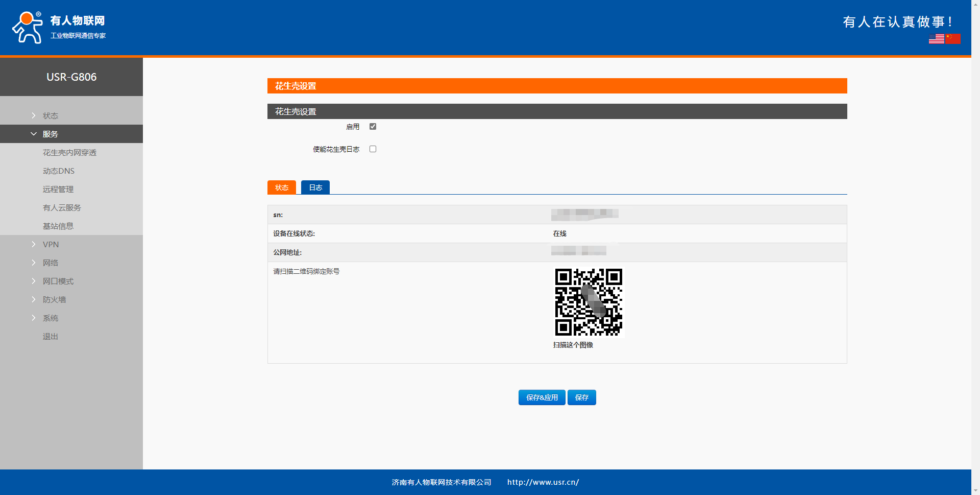This screenshot has height=495, width=980.
Task: Switch to the 日志 tab
Action: click(315, 188)
